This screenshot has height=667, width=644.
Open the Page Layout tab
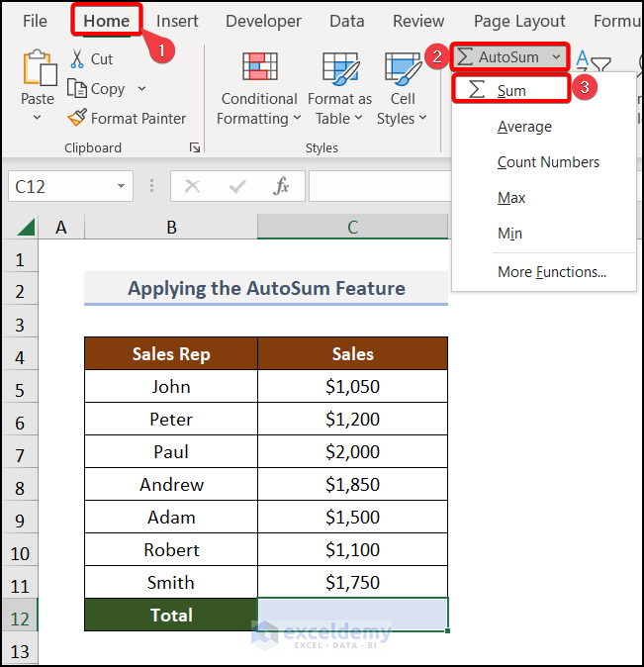click(x=519, y=21)
